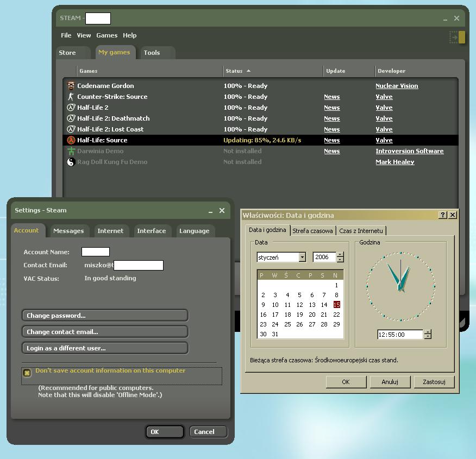Click the Update column header

(349, 71)
